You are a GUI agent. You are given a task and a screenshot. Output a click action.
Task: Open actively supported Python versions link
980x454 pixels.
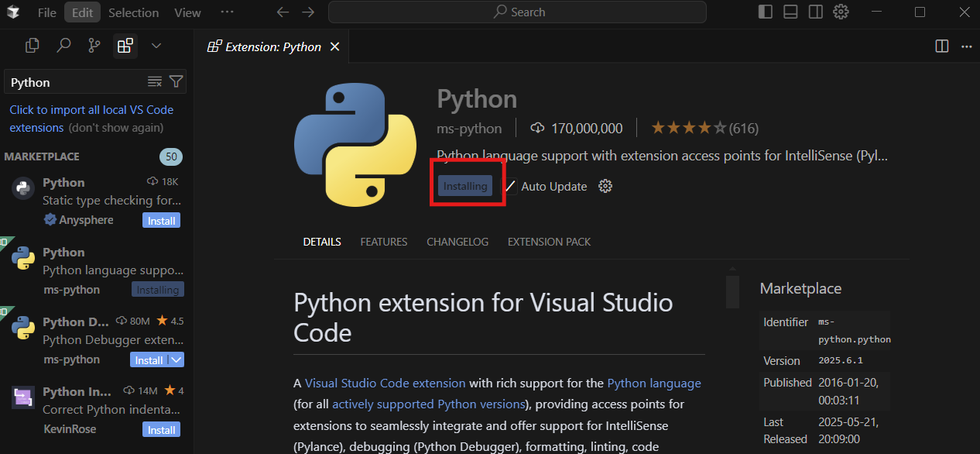427,404
